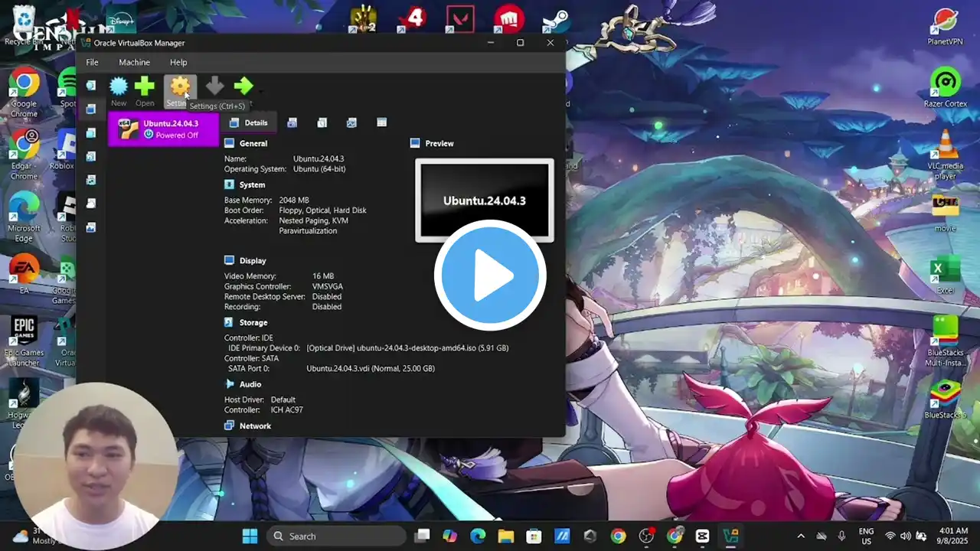The image size is (980, 551).
Task: Click the New virtual machine icon
Action: tap(119, 86)
